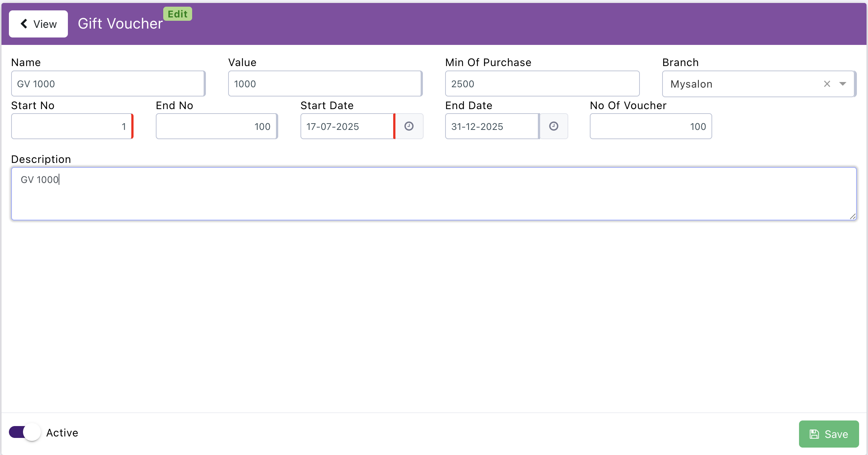Click the Value input field
This screenshot has width=868, height=455.
tap(325, 84)
